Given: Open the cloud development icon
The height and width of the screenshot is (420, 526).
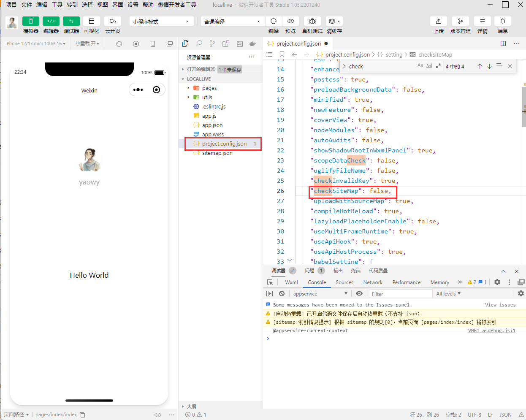Looking at the screenshot, I should point(113,21).
